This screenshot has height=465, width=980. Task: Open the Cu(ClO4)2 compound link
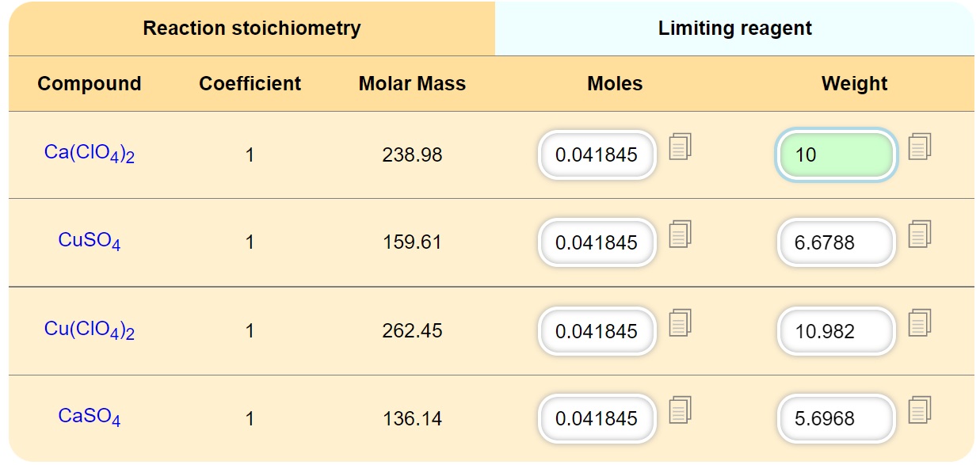pos(90,330)
